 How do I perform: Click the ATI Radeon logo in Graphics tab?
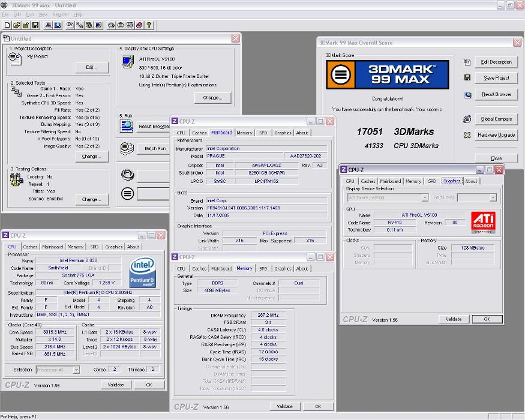[483, 223]
